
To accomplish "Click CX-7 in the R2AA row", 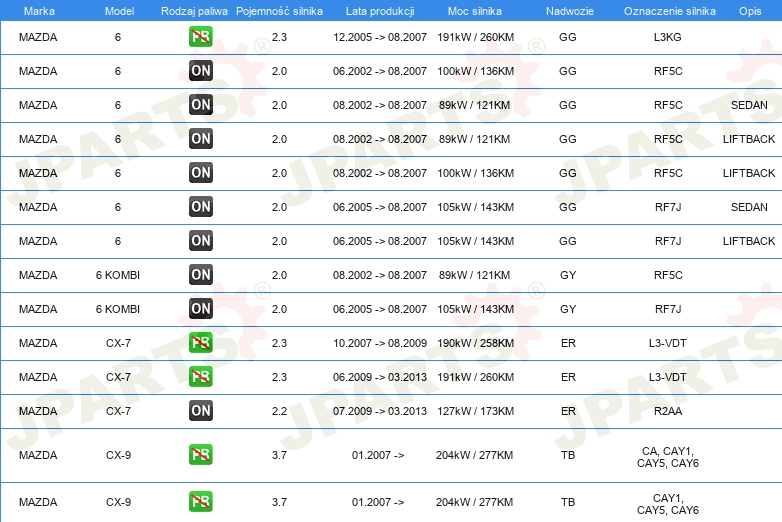I will coord(118,411).
